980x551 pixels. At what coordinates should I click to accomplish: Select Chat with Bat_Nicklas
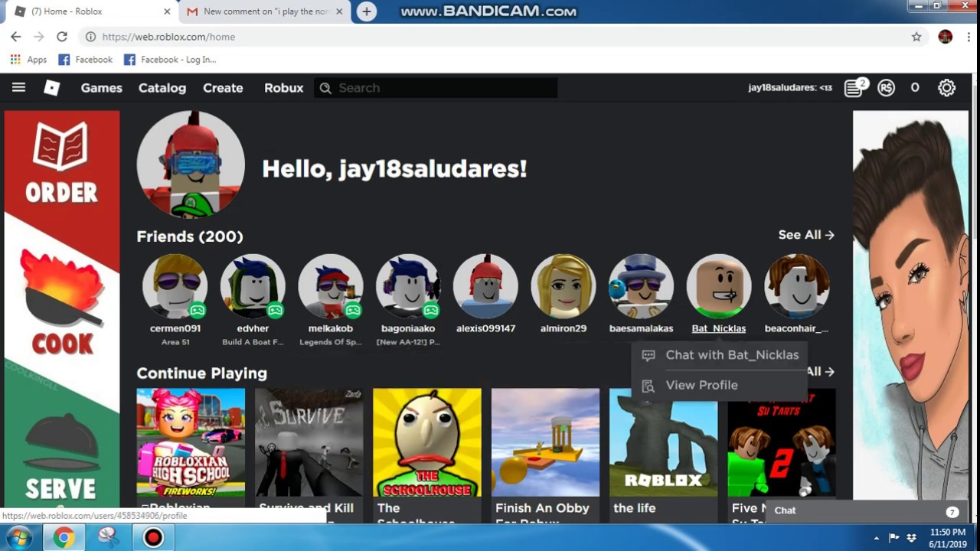(719, 355)
